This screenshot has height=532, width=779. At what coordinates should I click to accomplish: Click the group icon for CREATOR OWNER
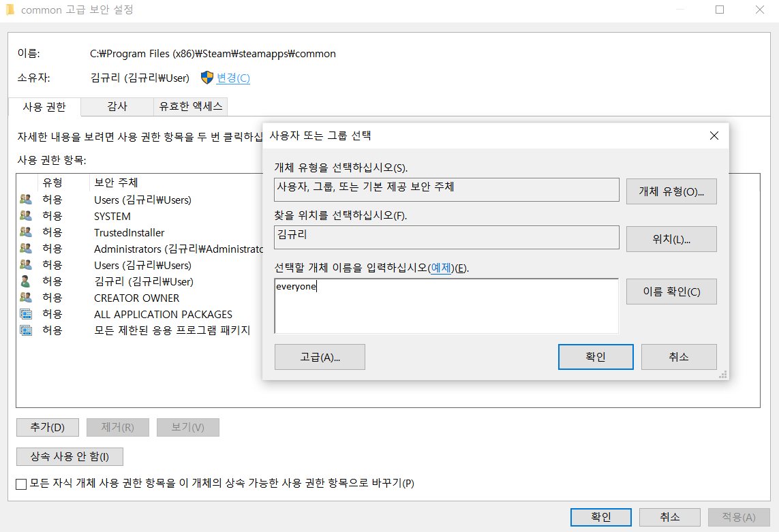[26, 298]
